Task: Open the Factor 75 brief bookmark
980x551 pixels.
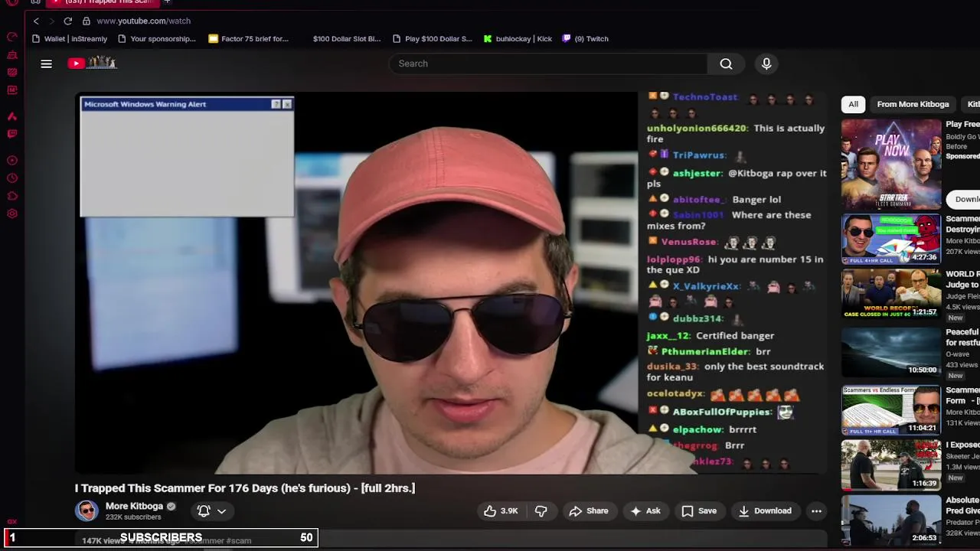Action: [249, 38]
